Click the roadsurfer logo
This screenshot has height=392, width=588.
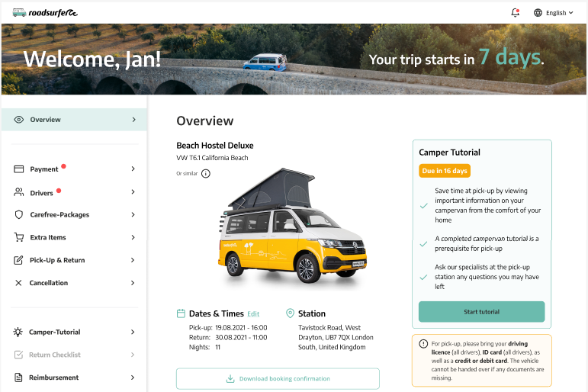tap(45, 13)
